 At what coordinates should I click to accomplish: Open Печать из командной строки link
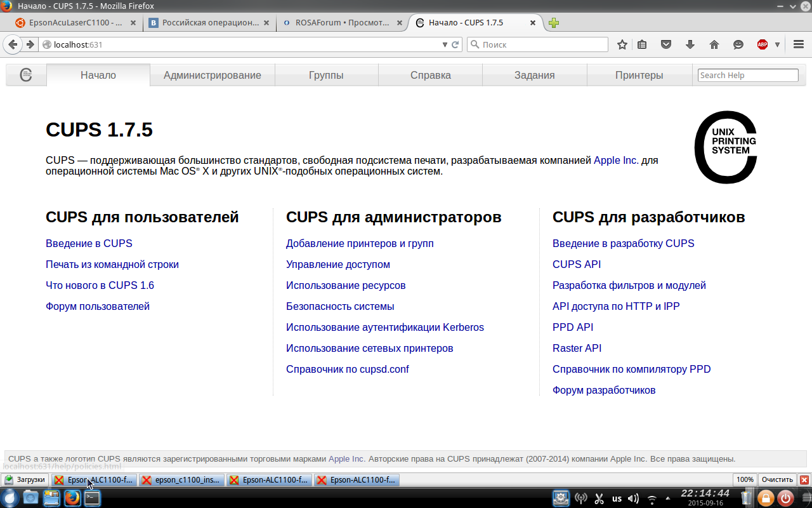pyautogui.click(x=112, y=264)
